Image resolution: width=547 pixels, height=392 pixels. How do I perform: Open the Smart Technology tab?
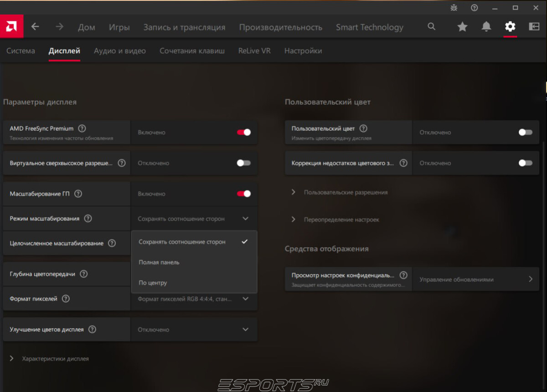point(370,27)
